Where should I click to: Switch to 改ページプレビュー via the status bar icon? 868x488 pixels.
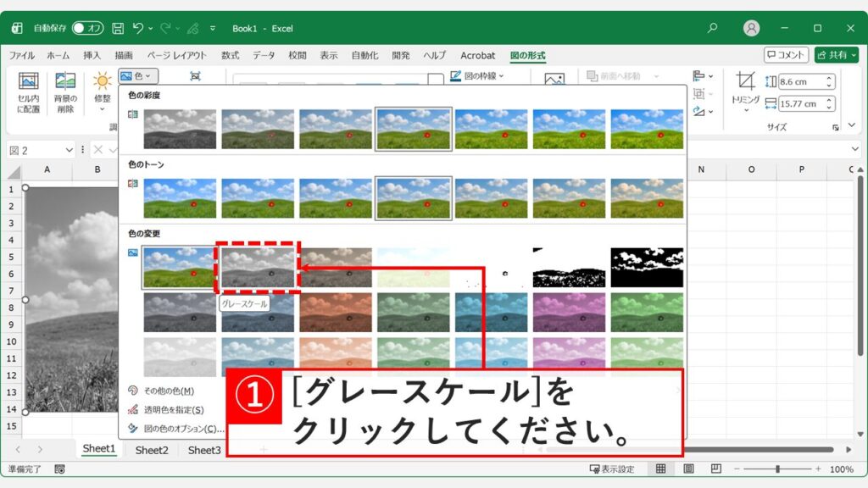click(x=715, y=469)
